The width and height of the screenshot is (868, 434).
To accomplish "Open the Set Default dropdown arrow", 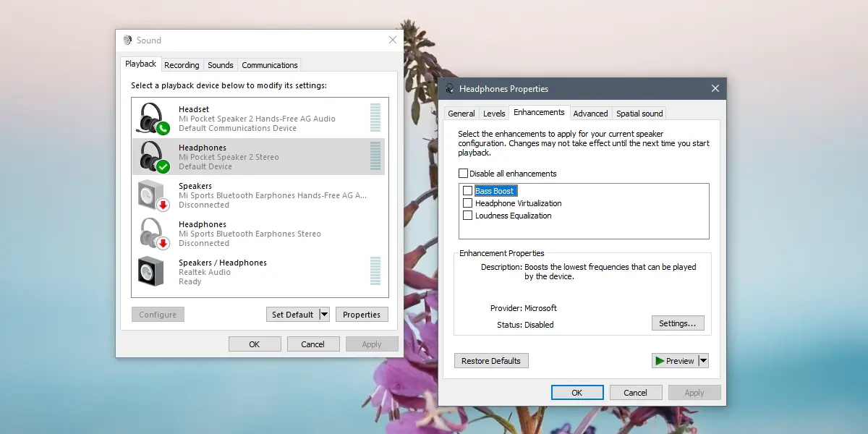I will click(x=324, y=315).
